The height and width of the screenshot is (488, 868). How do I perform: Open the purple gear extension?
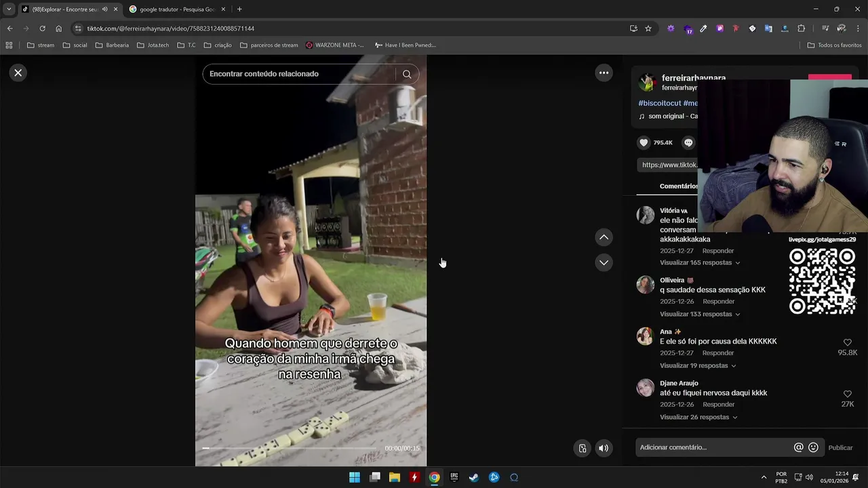671,28
